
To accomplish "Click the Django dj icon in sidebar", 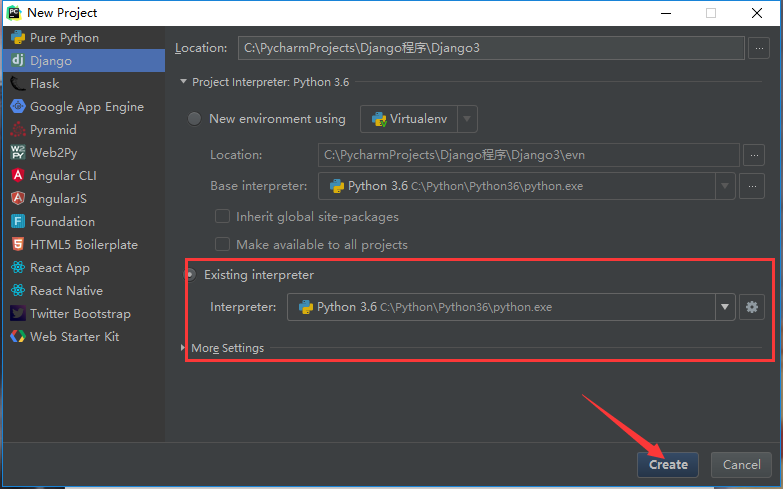I will coord(18,60).
